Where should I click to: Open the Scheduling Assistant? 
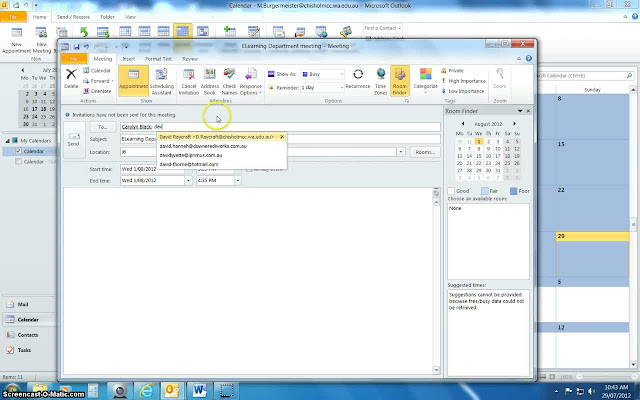coord(162,81)
